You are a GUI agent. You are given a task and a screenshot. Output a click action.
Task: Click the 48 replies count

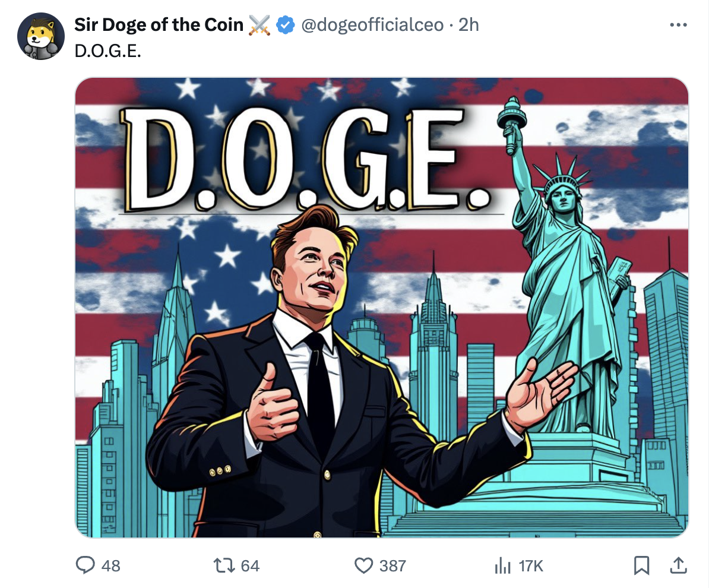pos(110,566)
